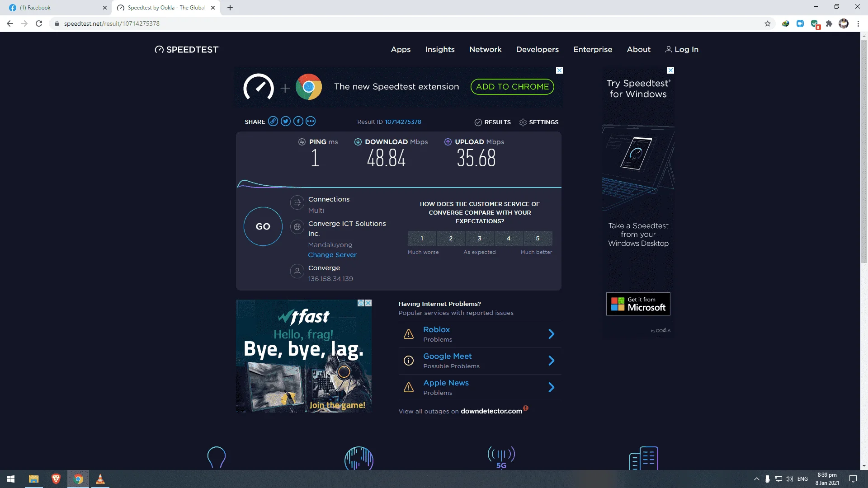Click the ENG language indicator
868x488 pixels.
click(x=802, y=479)
